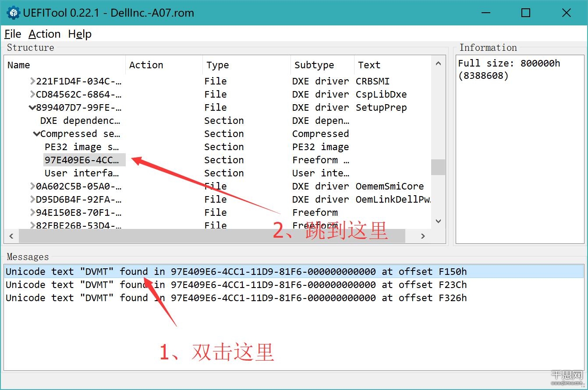The image size is (588, 390).
Task: Select the User interface section row
Action: pyautogui.click(x=82, y=173)
